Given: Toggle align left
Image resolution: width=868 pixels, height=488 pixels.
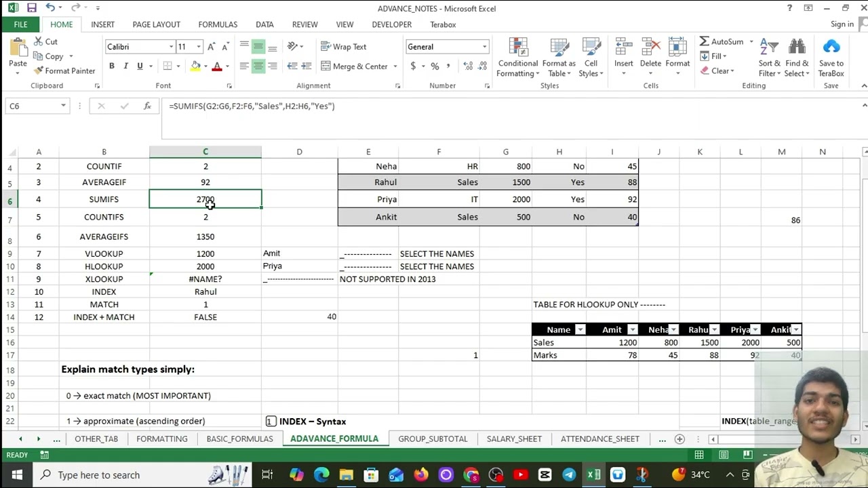Looking at the screenshot, I should pos(244,66).
